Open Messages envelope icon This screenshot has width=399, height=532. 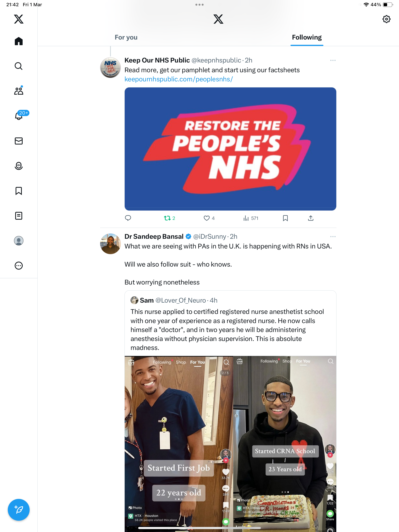19,141
